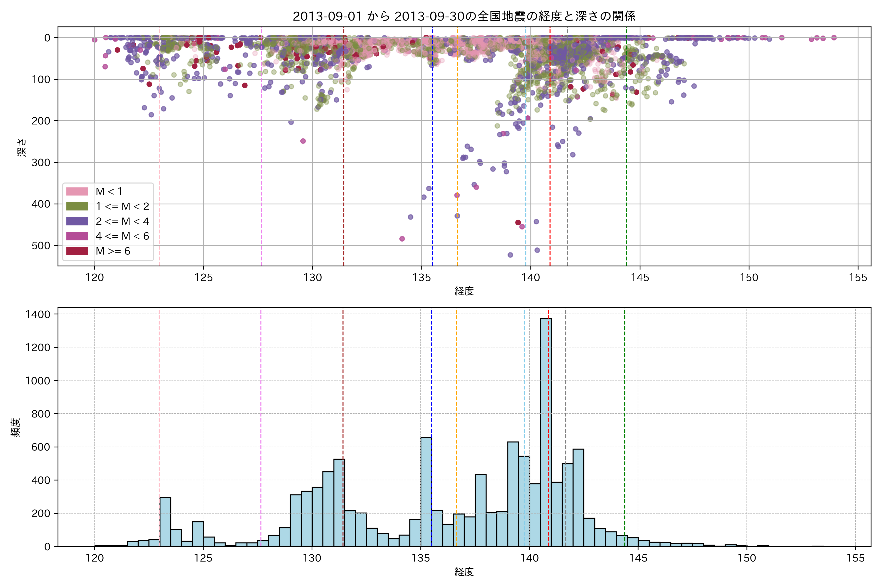Click the green 1 <= M < 2 swatch
882x588 pixels.
pyautogui.click(x=77, y=207)
